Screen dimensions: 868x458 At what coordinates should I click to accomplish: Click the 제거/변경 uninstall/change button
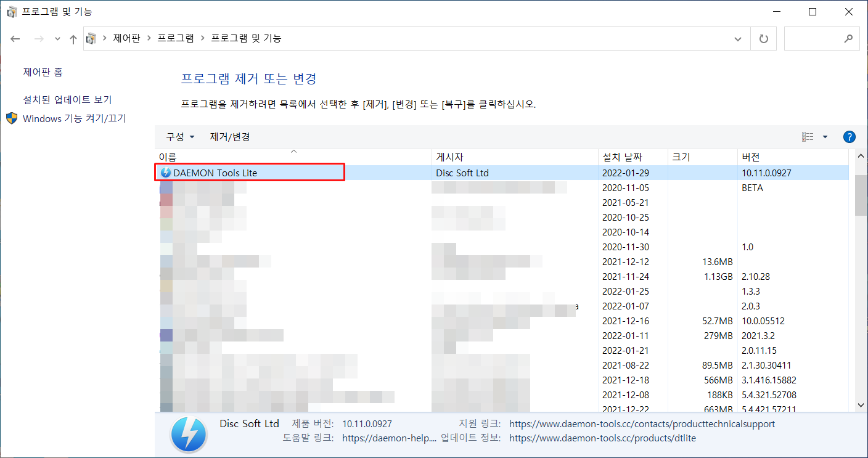[x=230, y=137]
